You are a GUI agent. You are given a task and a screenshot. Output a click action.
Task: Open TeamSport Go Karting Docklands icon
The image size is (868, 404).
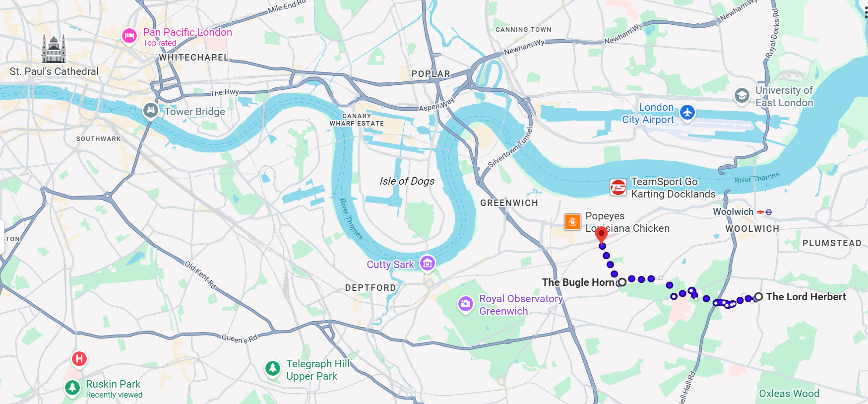click(618, 188)
